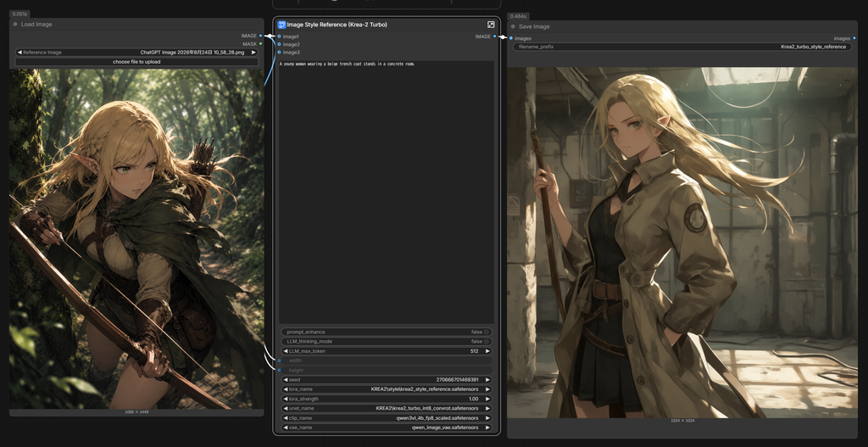Screen dimensions: 868x447
Task: Click the image3 input socket
Action: coord(279,52)
